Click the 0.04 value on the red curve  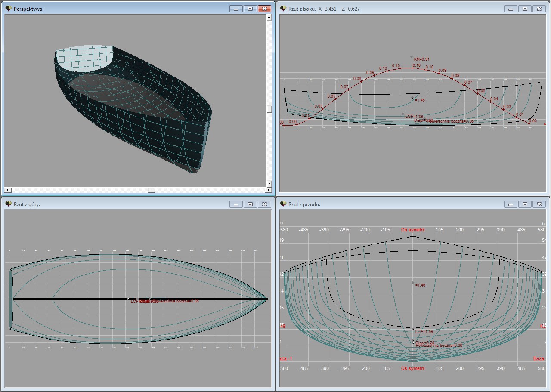coord(494,99)
